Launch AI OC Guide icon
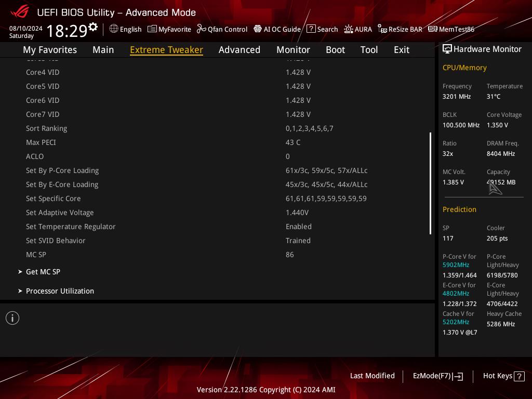Viewport: 532px width, 399px height. tap(258, 29)
